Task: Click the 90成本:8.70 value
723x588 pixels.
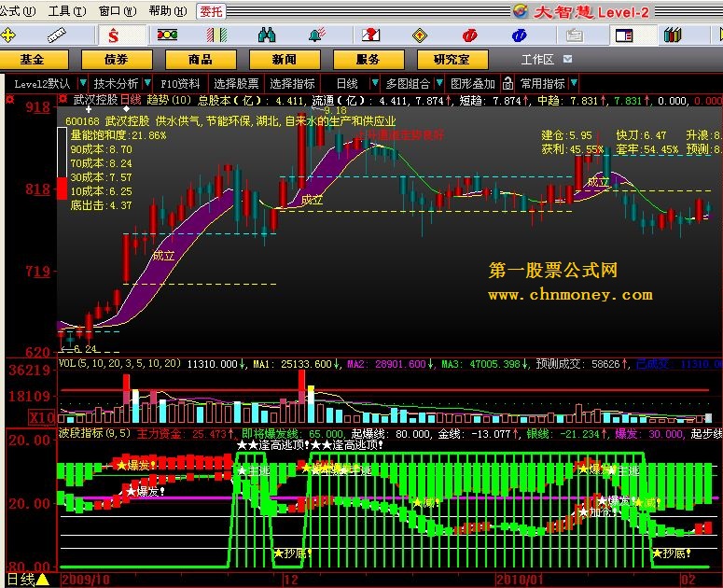Action: [101, 149]
